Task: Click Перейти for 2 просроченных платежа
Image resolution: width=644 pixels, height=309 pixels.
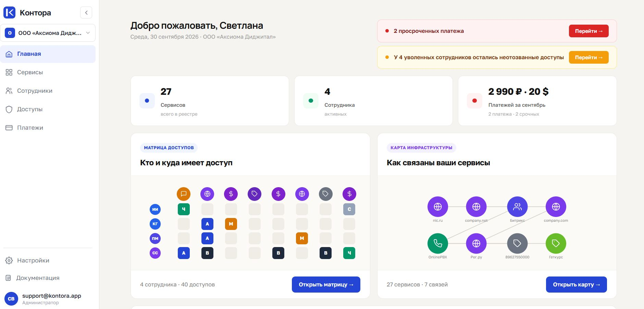Action: pyautogui.click(x=589, y=31)
